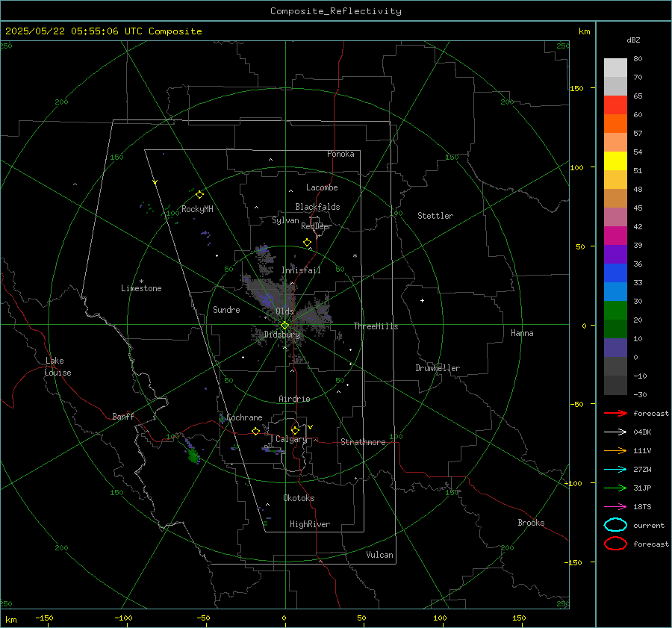
Task: Click the Calgary city label
Action: pyautogui.click(x=291, y=439)
